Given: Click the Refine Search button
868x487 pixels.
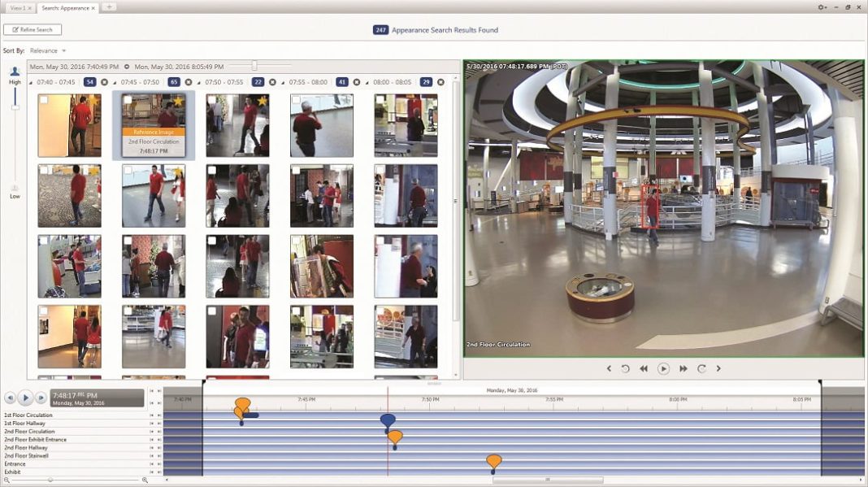Looking at the screenshot, I should (x=34, y=29).
